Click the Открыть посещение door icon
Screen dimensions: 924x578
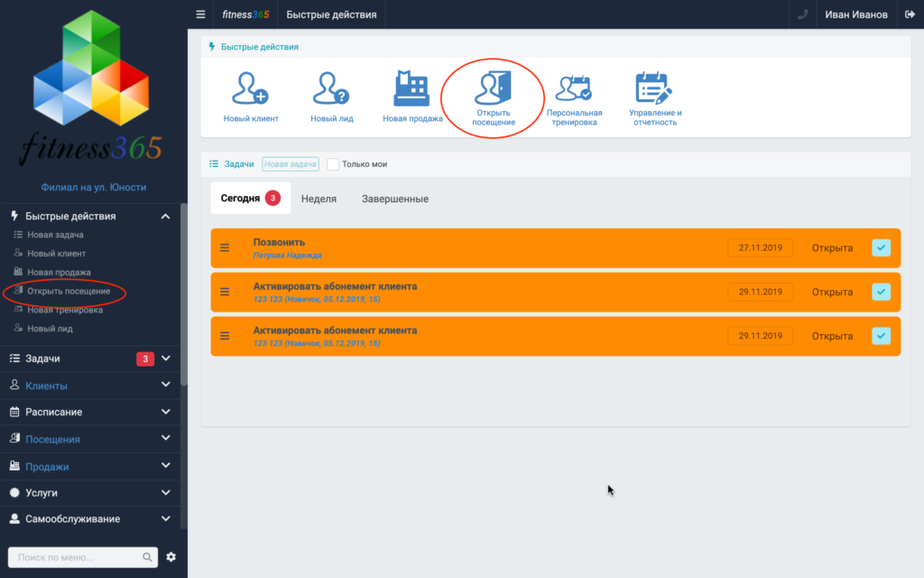(494, 88)
